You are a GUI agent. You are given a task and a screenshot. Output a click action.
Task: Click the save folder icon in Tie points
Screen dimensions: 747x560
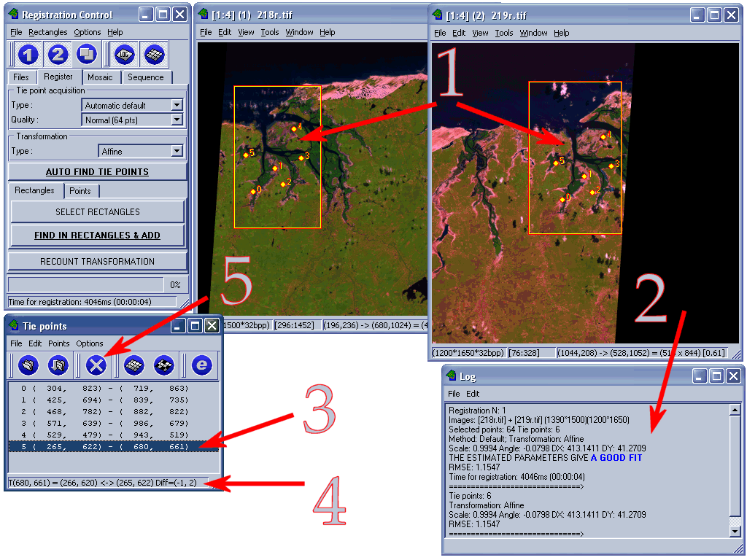click(58, 365)
